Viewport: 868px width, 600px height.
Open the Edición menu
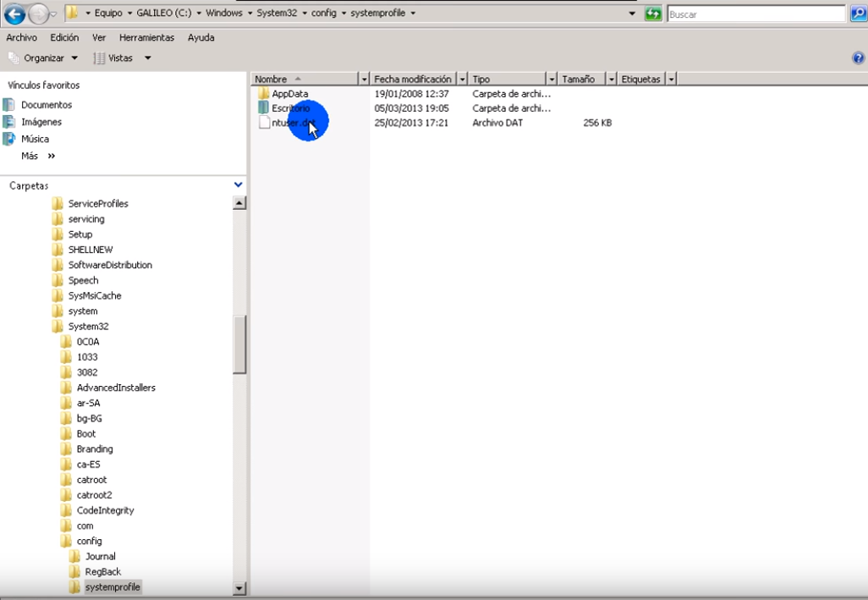click(x=64, y=37)
